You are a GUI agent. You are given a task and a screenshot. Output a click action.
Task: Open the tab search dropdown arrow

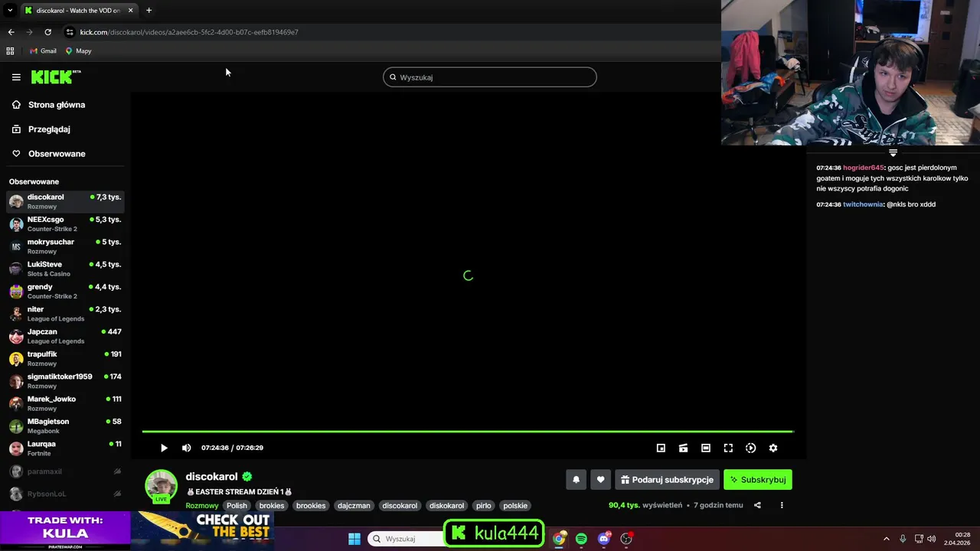pyautogui.click(x=10, y=11)
